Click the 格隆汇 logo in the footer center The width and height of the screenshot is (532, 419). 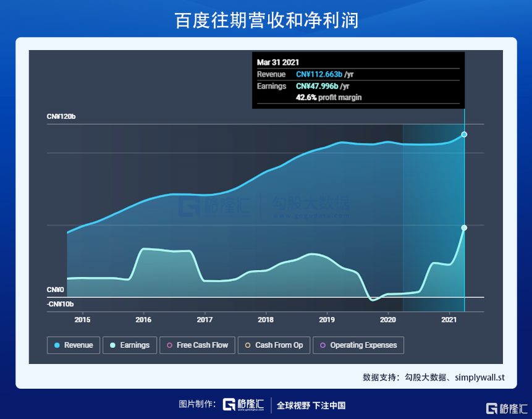pos(243,404)
